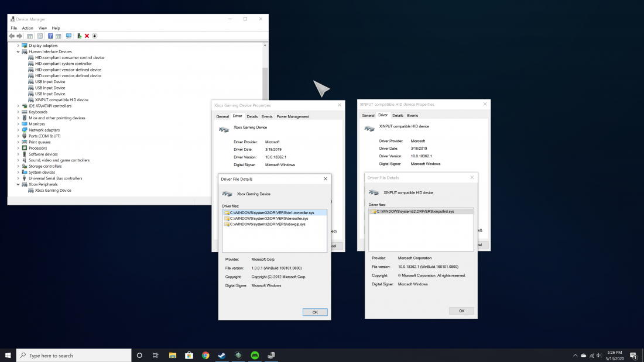
Task: Open Task View on the taskbar
Action: pyautogui.click(x=155, y=356)
